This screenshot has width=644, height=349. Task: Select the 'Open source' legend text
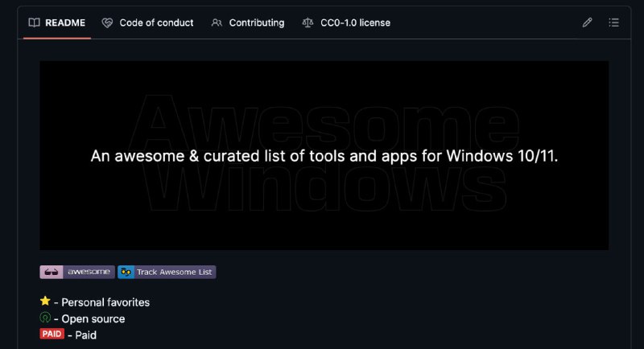[93, 319]
